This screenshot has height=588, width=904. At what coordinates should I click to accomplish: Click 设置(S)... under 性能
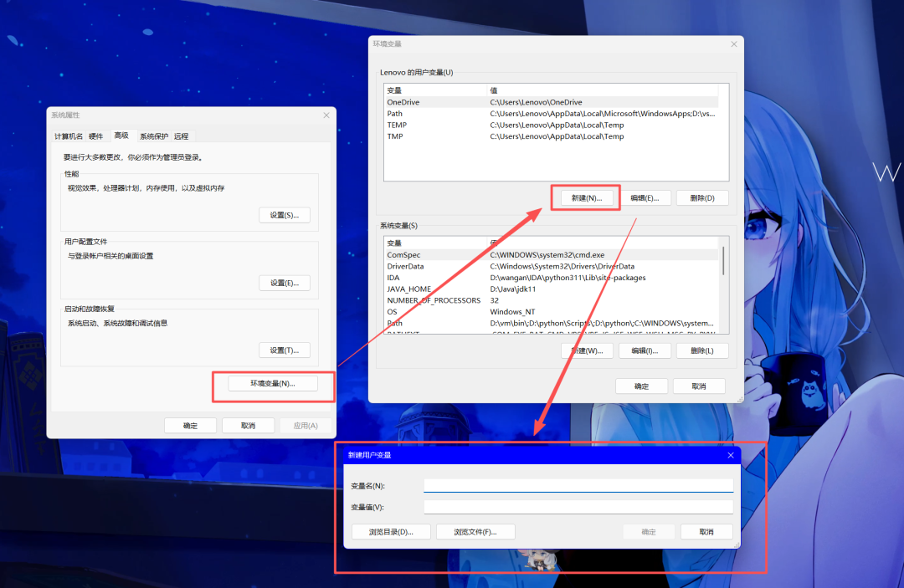285,215
